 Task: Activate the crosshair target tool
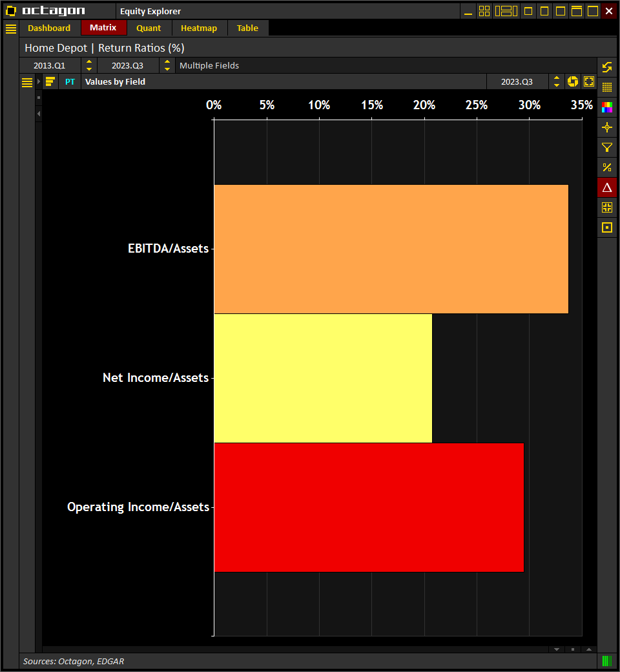pos(606,127)
